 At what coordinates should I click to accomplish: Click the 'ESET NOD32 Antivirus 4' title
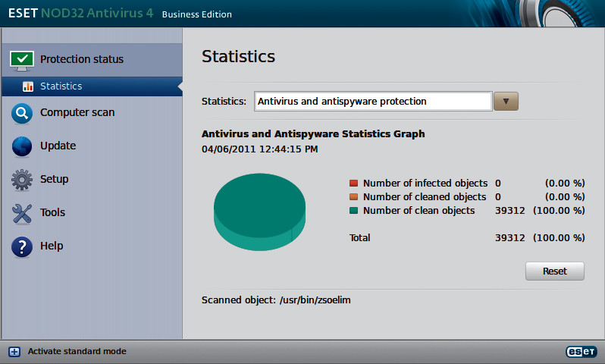pyautogui.click(x=80, y=13)
